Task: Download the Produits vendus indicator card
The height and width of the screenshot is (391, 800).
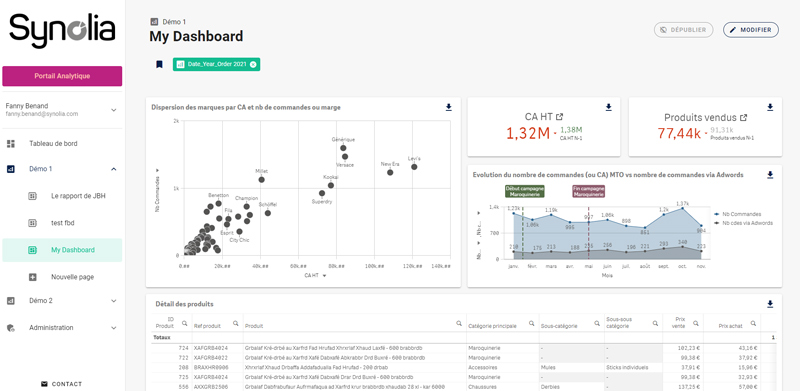Action: tap(770, 107)
